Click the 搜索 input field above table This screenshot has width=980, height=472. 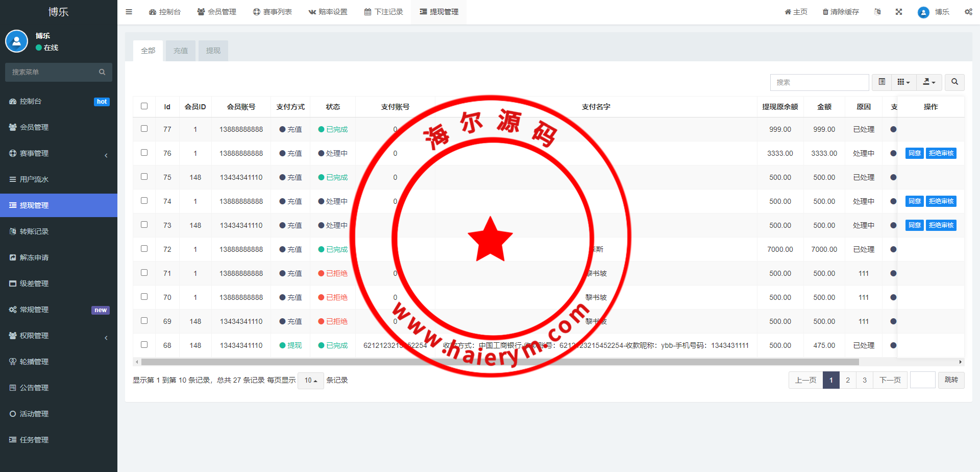pyautogui.click(x=819, y=82)
